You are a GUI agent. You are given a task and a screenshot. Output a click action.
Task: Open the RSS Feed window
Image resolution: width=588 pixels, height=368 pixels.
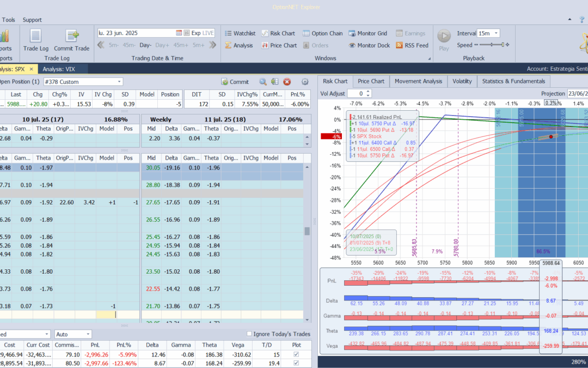pyautogui.click(x=412, y=45)
